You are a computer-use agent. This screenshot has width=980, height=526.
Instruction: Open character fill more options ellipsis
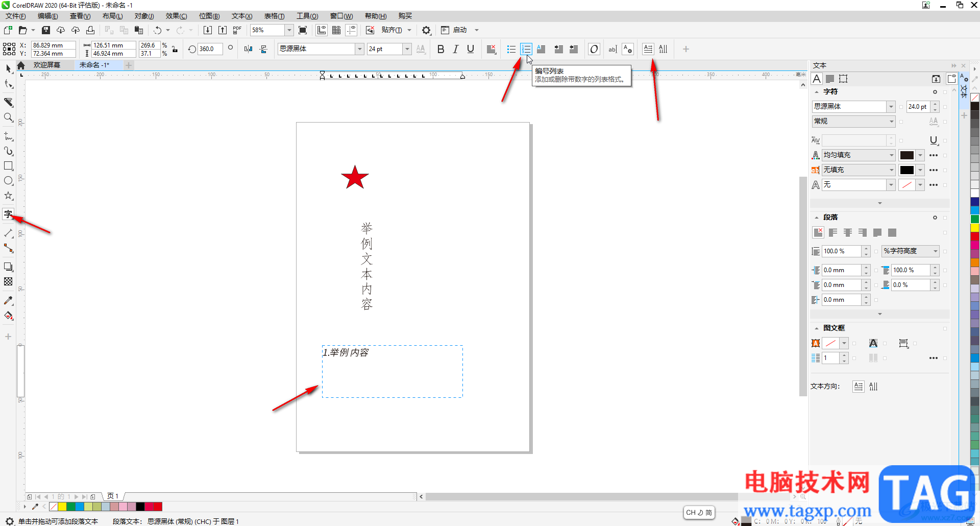pyautogui.click(x=934, y=155)
